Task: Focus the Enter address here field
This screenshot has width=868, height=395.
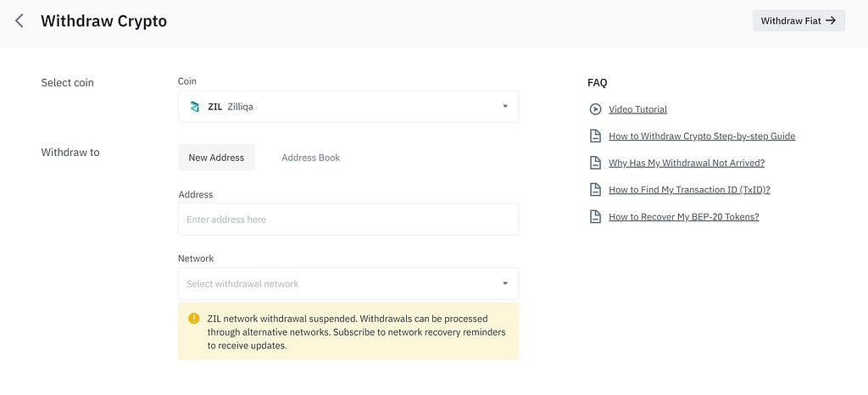Action: (x=348, y=219)
